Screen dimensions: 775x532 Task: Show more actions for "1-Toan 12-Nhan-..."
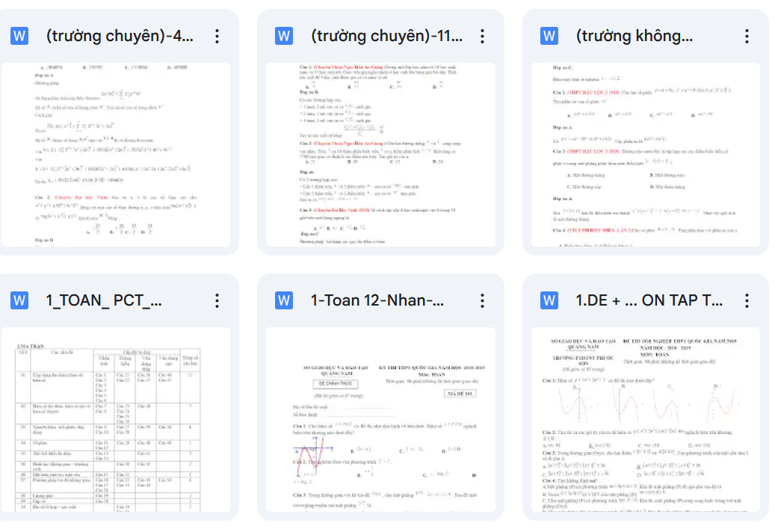tap(482, 300)
